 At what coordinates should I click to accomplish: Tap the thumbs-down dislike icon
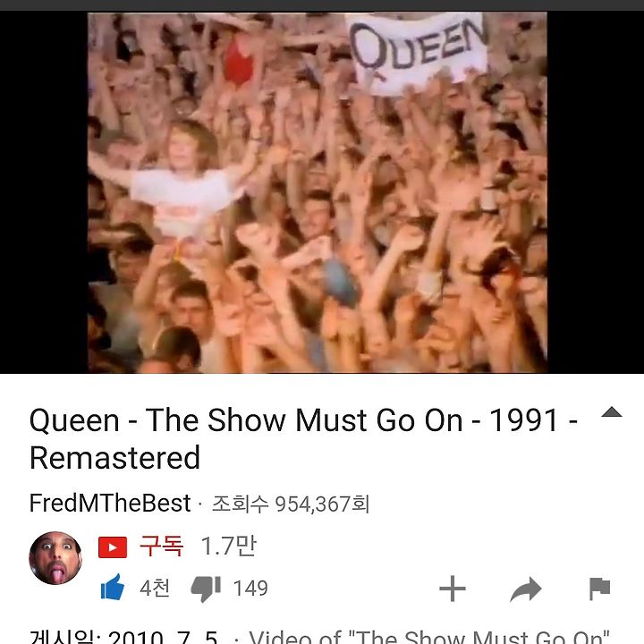point(206,589)
